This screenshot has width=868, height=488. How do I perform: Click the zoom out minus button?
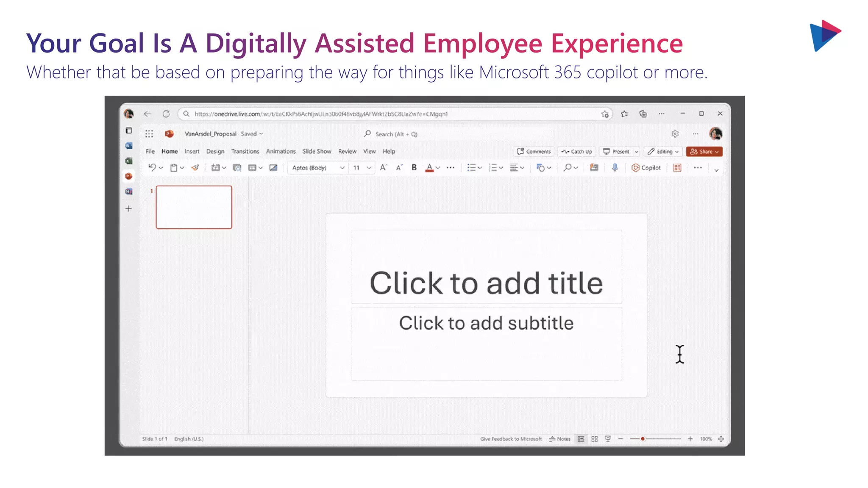pos(620,439)
